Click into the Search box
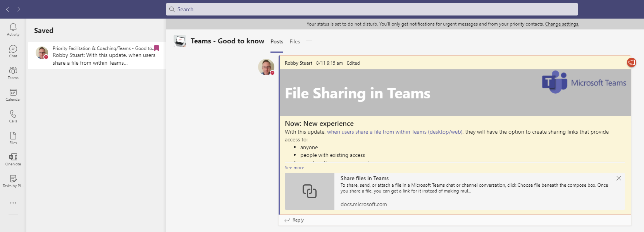 coord(372,9)
